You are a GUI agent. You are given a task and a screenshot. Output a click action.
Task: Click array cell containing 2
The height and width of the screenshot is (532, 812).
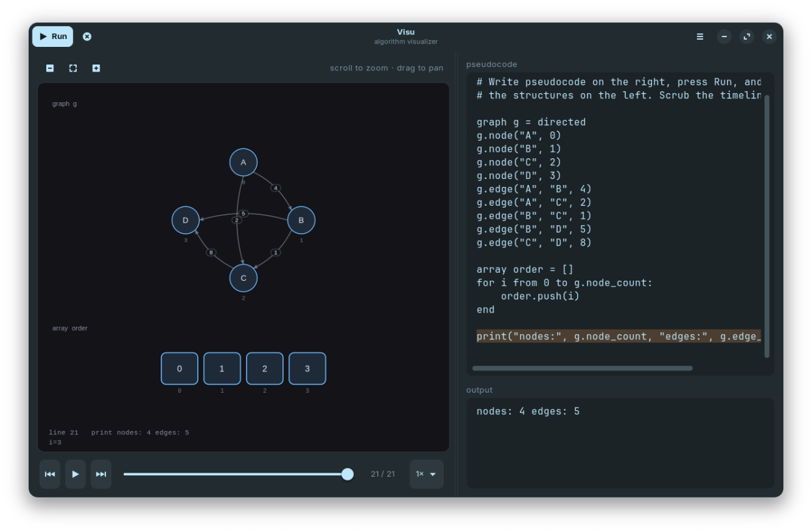click(265, 369)
